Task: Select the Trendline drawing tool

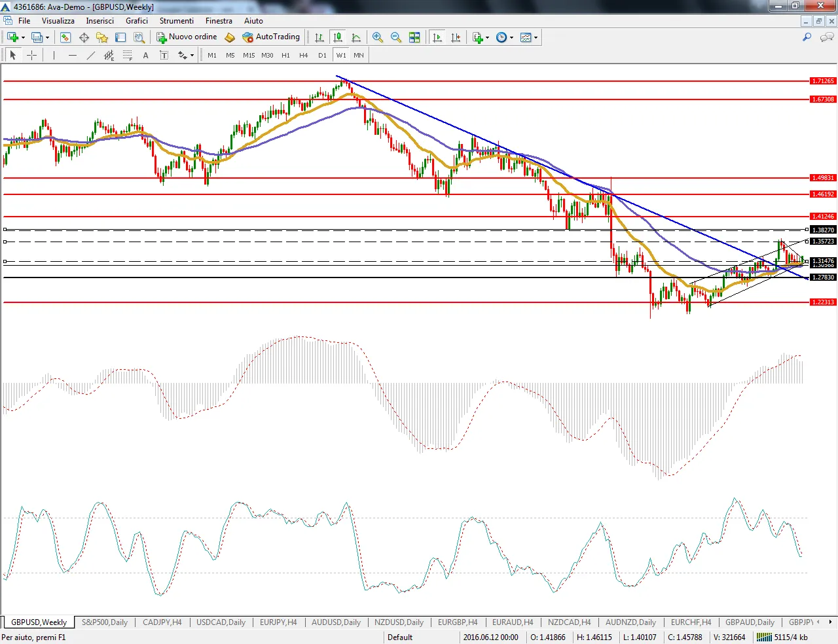Action: point(90,55)
